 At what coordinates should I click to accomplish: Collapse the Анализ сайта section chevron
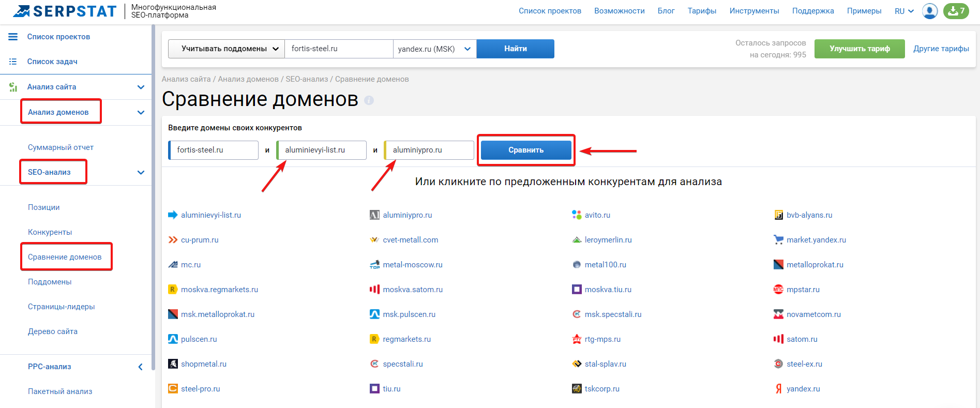(141, 87)
